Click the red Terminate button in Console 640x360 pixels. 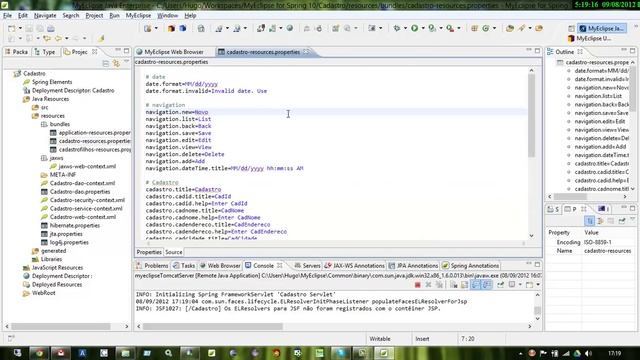pyautogui.click(x=417, y=284)
